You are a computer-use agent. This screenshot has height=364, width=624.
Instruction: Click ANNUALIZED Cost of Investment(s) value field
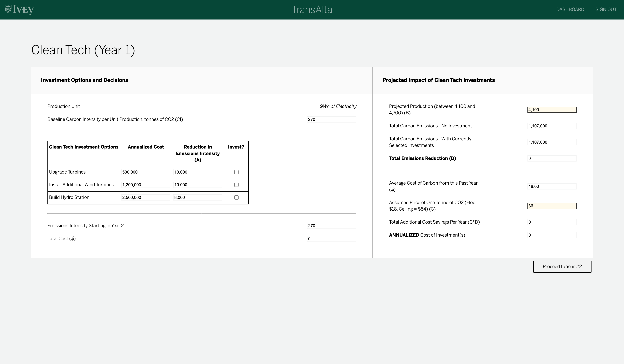point(552,235)
